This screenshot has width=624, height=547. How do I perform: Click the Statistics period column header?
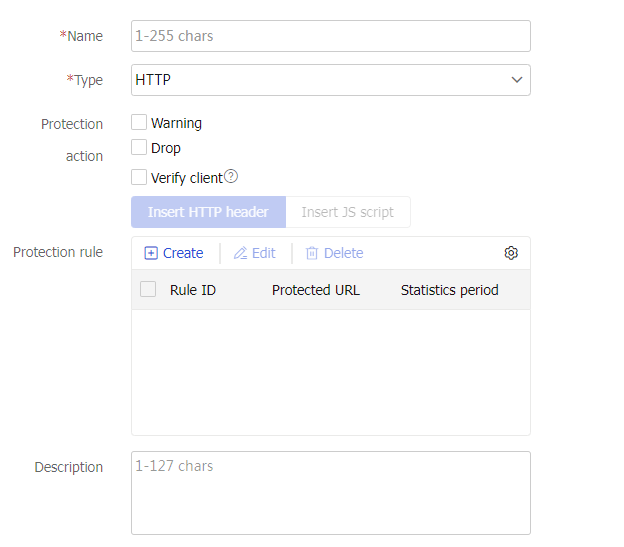(x=450, y=290)
